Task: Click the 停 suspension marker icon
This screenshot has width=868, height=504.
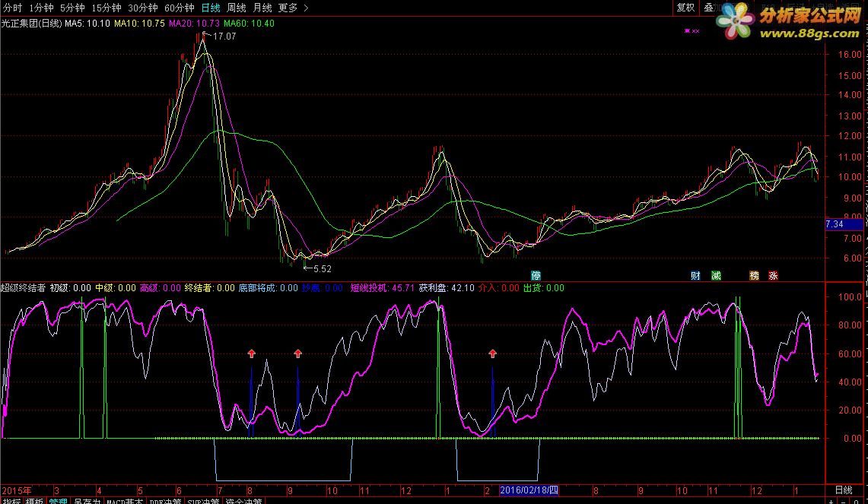Action: [536, 275]
